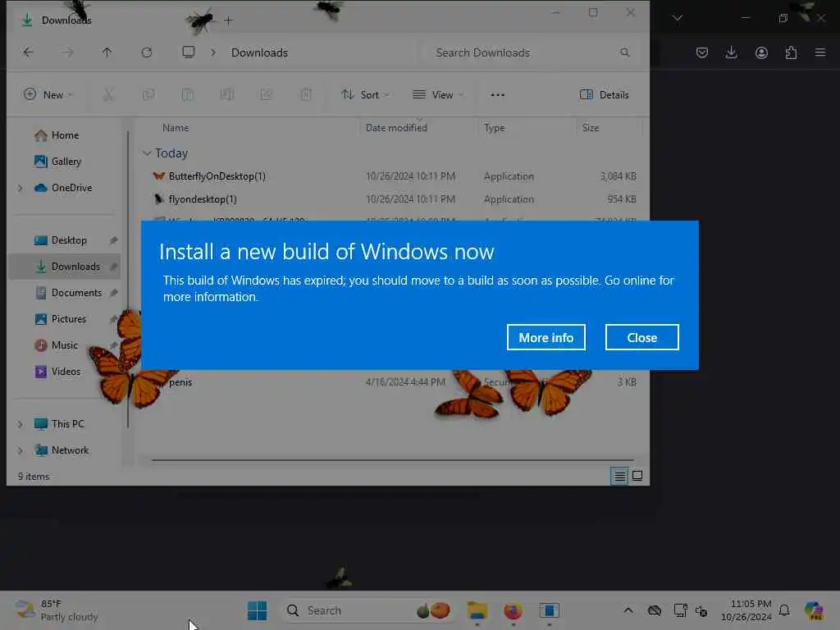Sort by Name column header
The image size is (840, 630).
point(176,128)
